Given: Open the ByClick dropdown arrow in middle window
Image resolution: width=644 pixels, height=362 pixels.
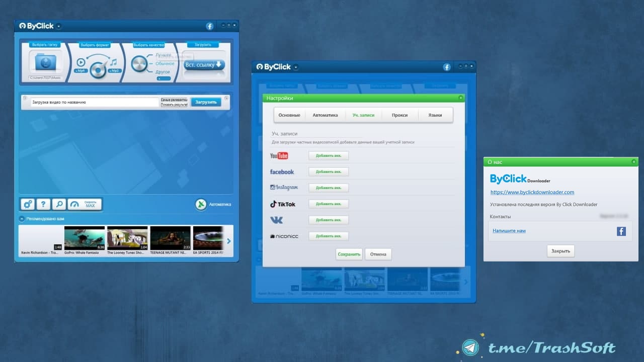Looking at the screenshot, I should pyautogui.click(x=296, y=67).
